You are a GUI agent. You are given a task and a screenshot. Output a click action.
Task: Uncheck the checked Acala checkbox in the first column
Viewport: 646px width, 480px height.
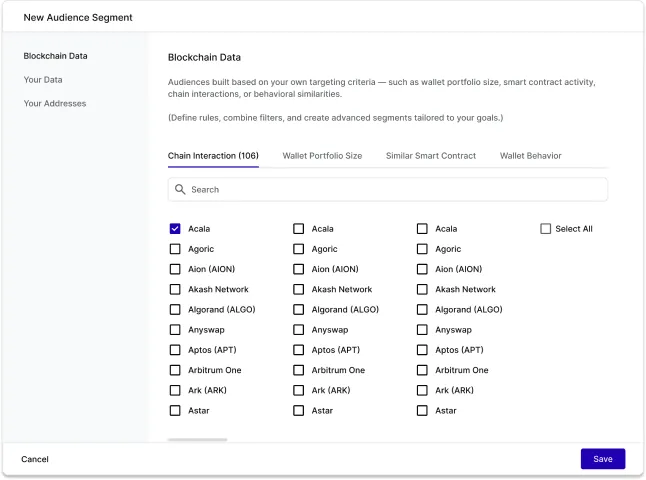coord(175,229)
